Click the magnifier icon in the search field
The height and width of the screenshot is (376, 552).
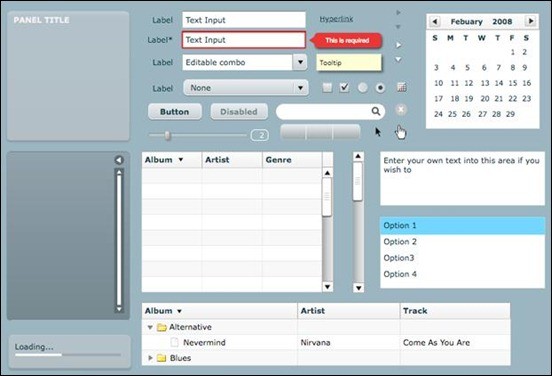(376, 111)
